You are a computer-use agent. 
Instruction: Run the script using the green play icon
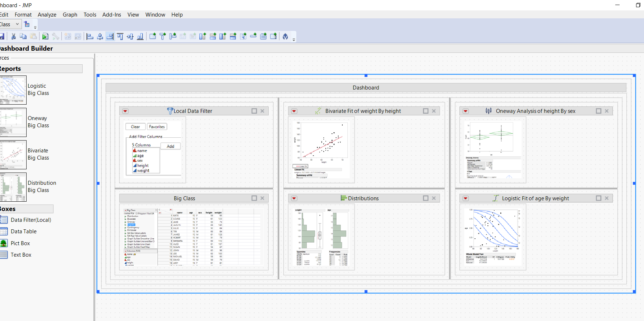pos(45,36)
